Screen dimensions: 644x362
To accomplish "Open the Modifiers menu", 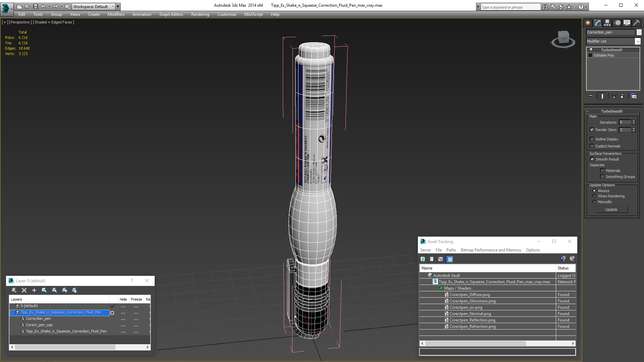I will [x=116, y=14].
